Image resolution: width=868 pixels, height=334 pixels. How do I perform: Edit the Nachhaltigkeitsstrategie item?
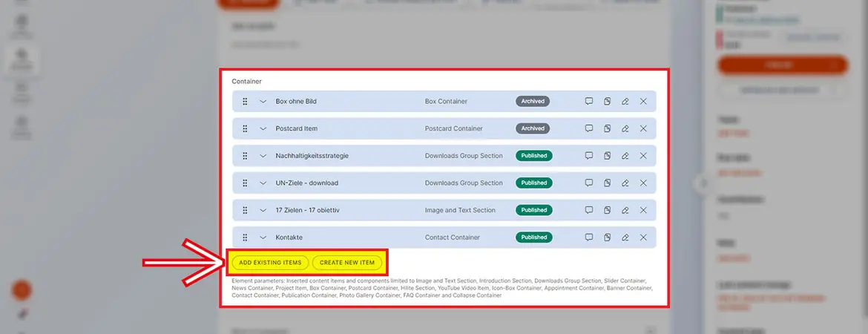point(625,156)
